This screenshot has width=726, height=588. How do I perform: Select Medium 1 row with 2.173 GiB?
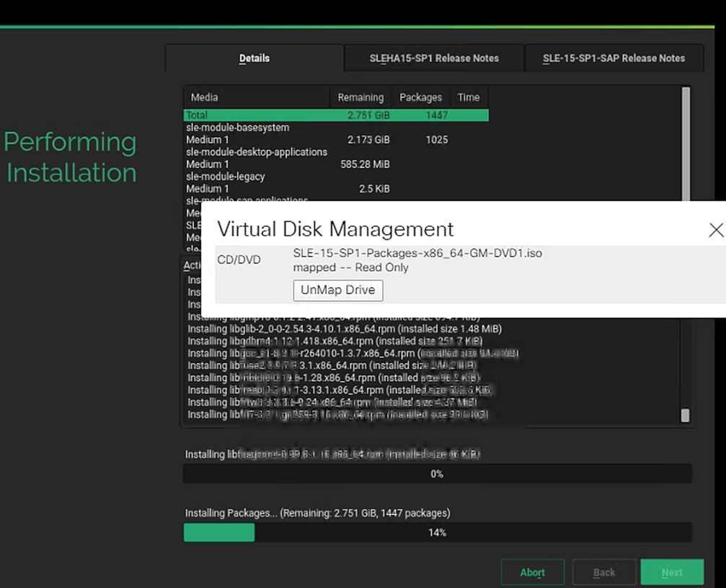tap(336, 140)
